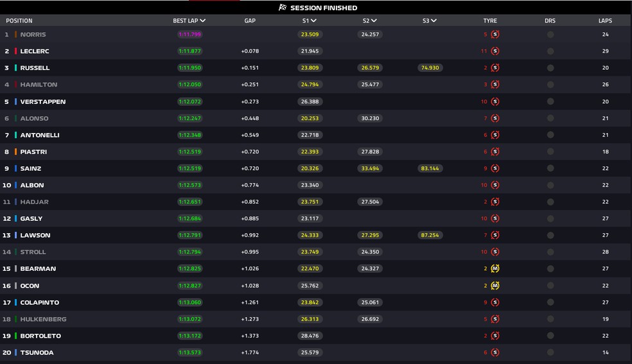Viewport: 632px width, 364px height.
Task: Click the checkered flag session finished icon
Action: pos(283,7)
